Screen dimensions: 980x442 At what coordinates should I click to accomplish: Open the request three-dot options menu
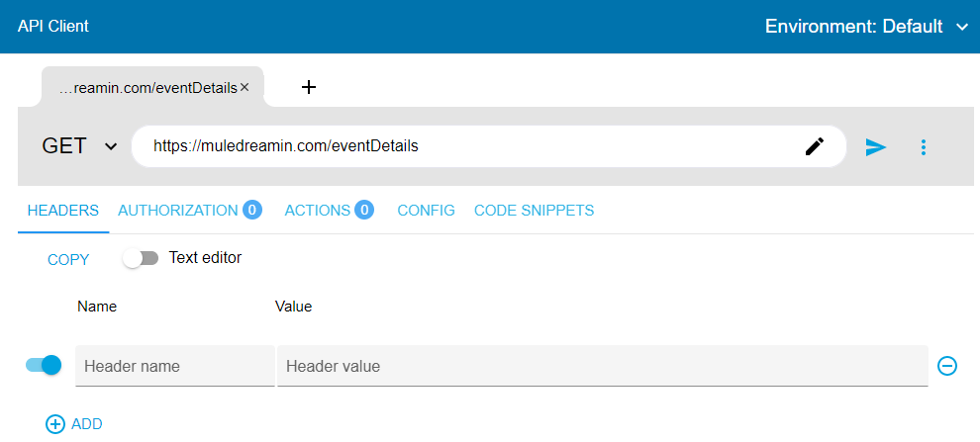924,146
